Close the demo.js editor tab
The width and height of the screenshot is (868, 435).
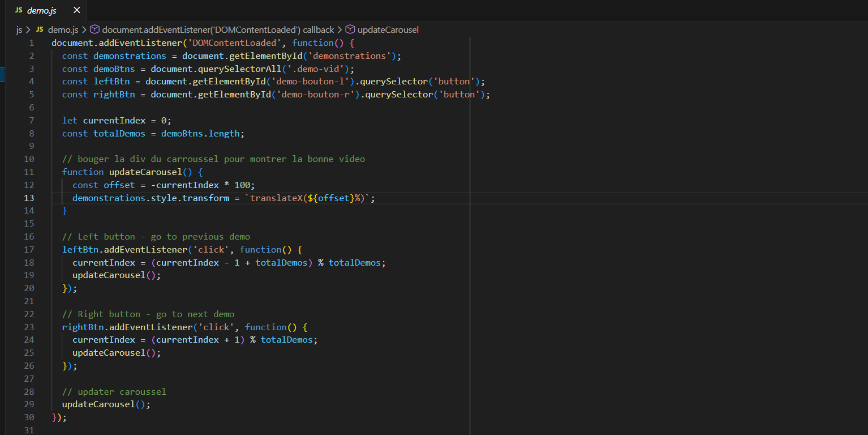point(77,10)
